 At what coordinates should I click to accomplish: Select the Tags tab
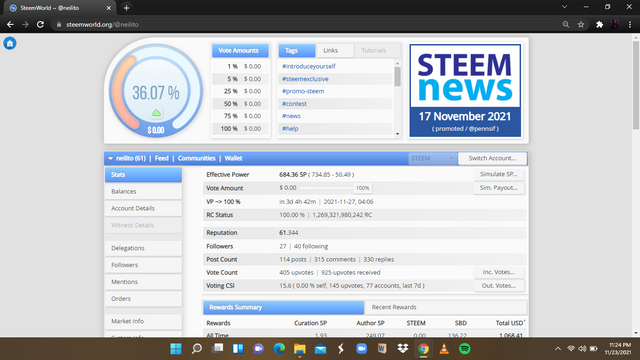tap(297, 51)
